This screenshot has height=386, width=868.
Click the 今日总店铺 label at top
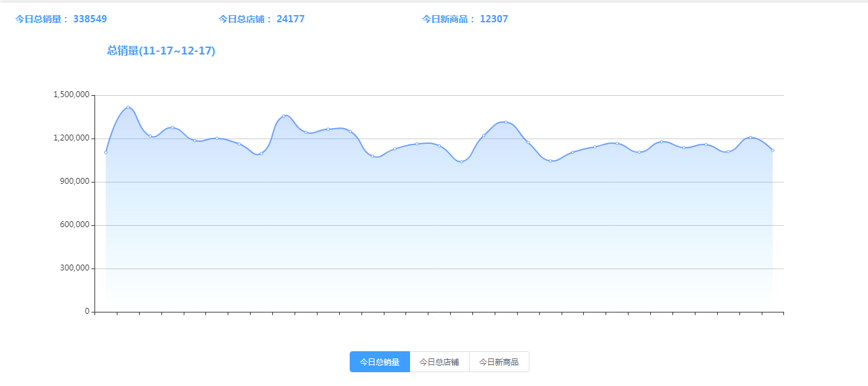(245, 19)
